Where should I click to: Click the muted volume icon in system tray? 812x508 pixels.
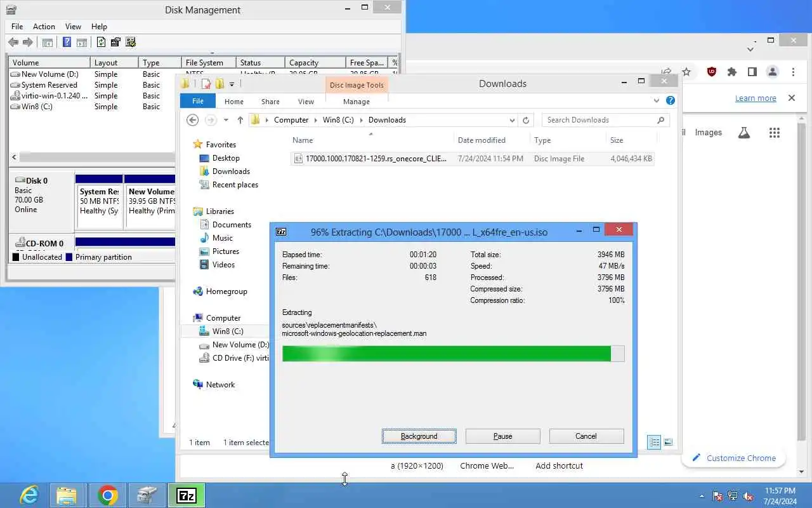749,496
